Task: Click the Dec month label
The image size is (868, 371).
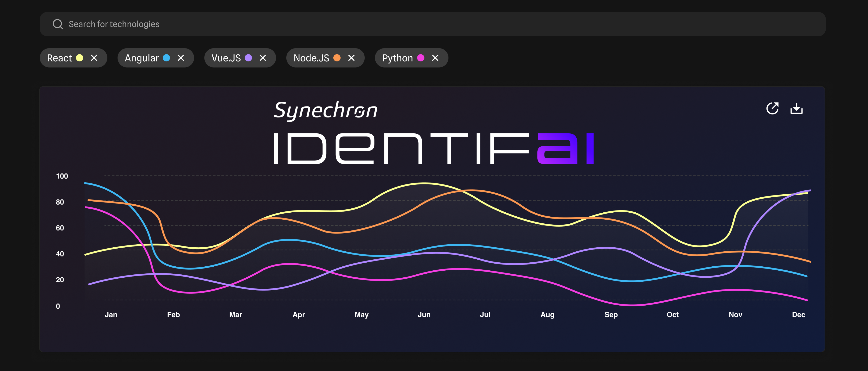Action: (798, 314)
